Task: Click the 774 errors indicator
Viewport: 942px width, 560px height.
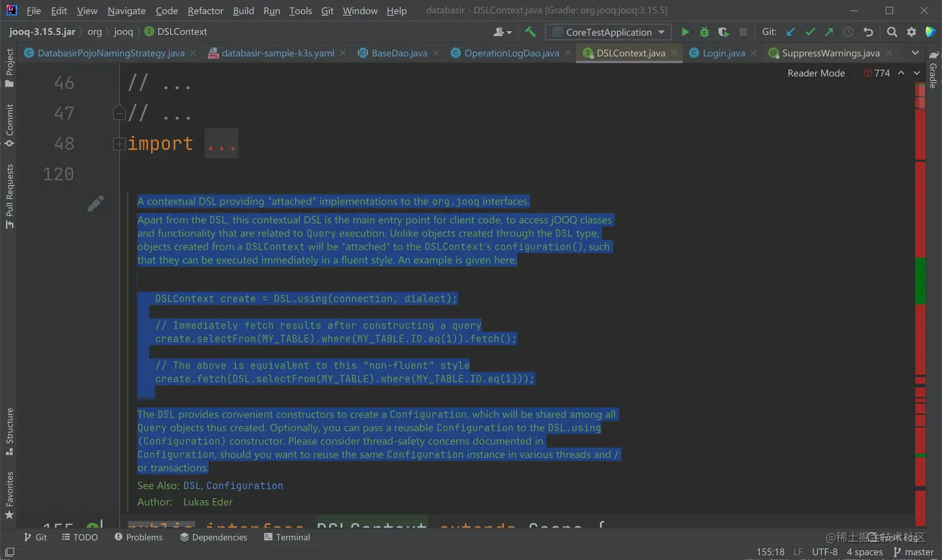Action: point(877,73)
